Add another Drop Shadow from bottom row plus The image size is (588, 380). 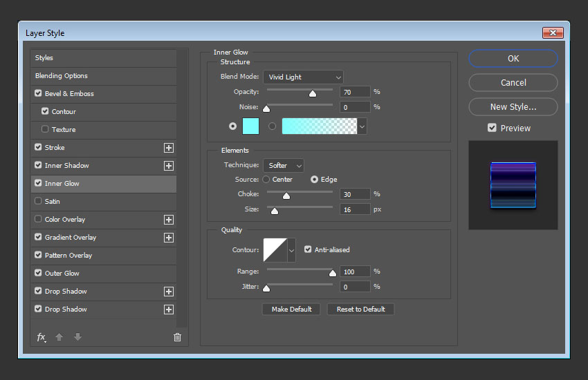[x=169, y=310]
